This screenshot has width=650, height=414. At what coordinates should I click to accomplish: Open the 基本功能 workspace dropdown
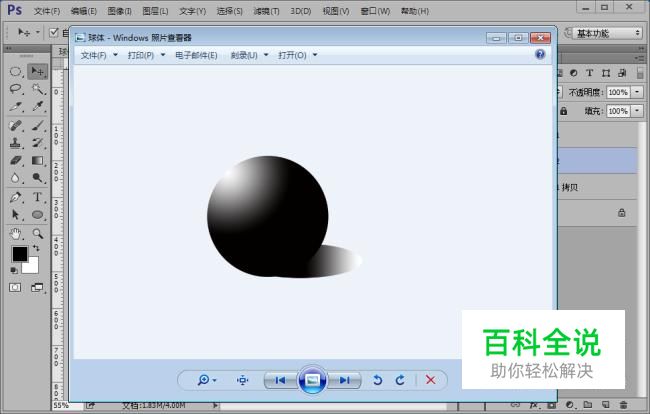pyautogui.click(x=607, y=33)
